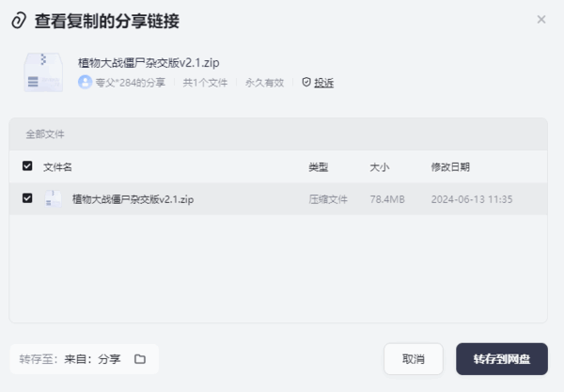Click the 转存至 destination path field

[x=84, y=359]
